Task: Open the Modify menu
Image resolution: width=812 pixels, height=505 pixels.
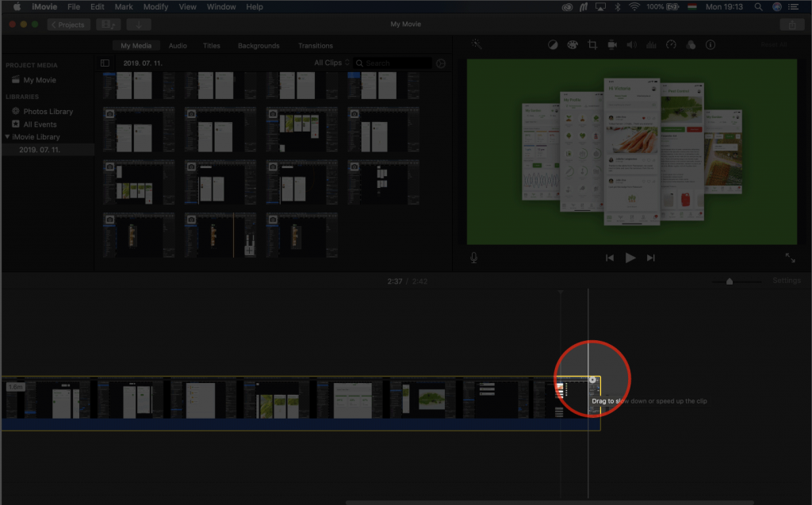Action: (155, 6)
